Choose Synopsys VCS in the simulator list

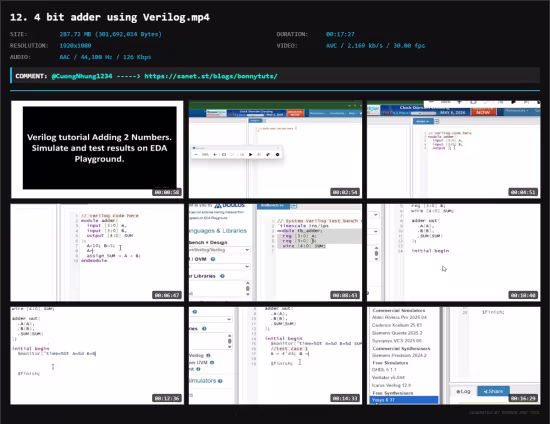[397, 341]
